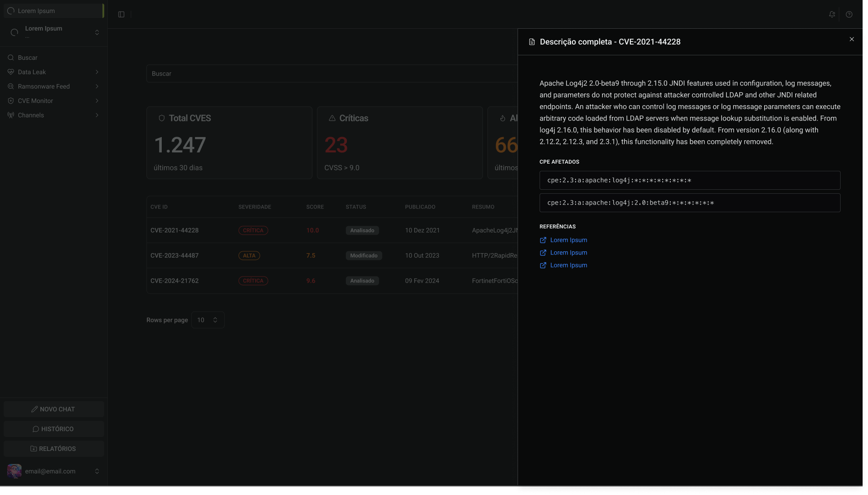Focus the main Buscar search field
The height and width of the screenshot is (495, 868).
pos(332,74)
